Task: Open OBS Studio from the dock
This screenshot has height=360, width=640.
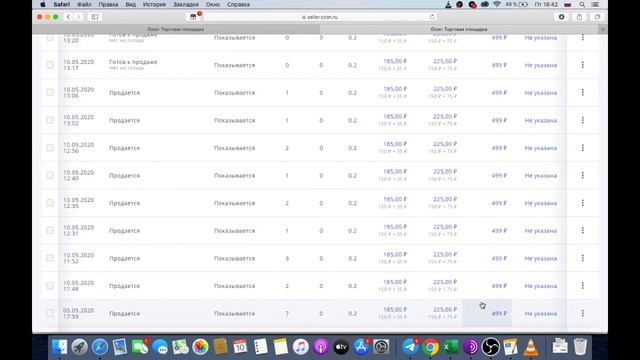Action: [x=491, y=347]
